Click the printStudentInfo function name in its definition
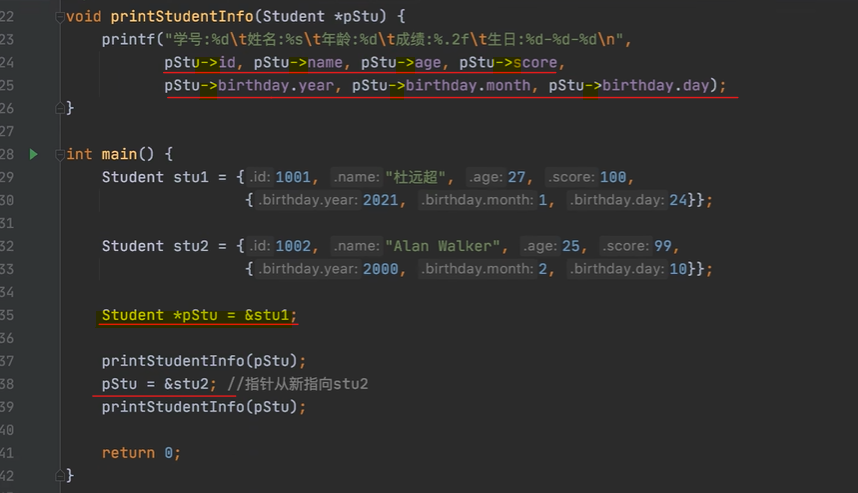 182,16
